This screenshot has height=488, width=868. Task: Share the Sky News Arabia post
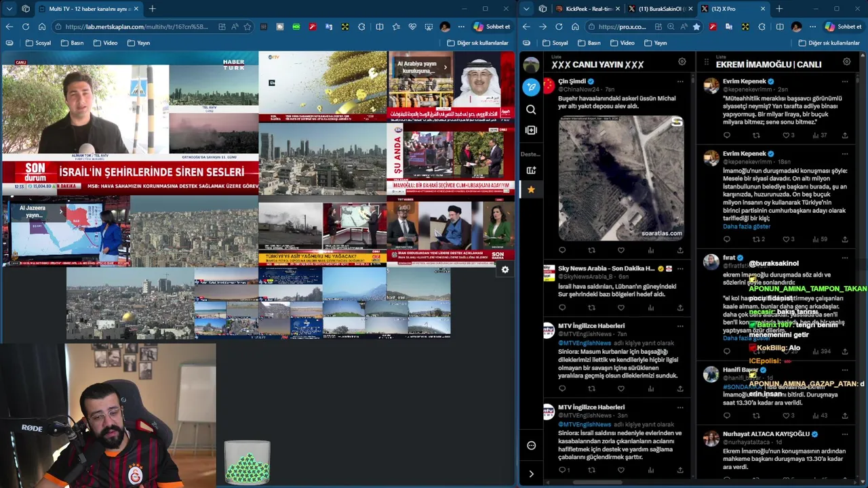(x=680, y=308)
